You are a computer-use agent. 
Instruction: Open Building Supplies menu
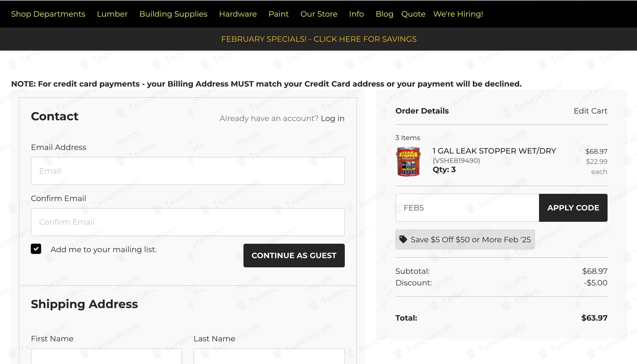coord(173,14)
